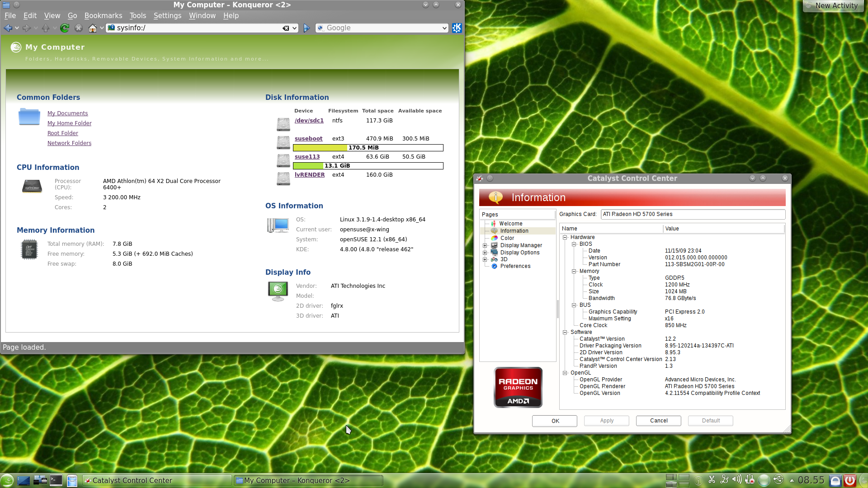The image size is (868, 488).
Task: Click the Go arrow next to the location bar
Action: click(x=307, y=28)
